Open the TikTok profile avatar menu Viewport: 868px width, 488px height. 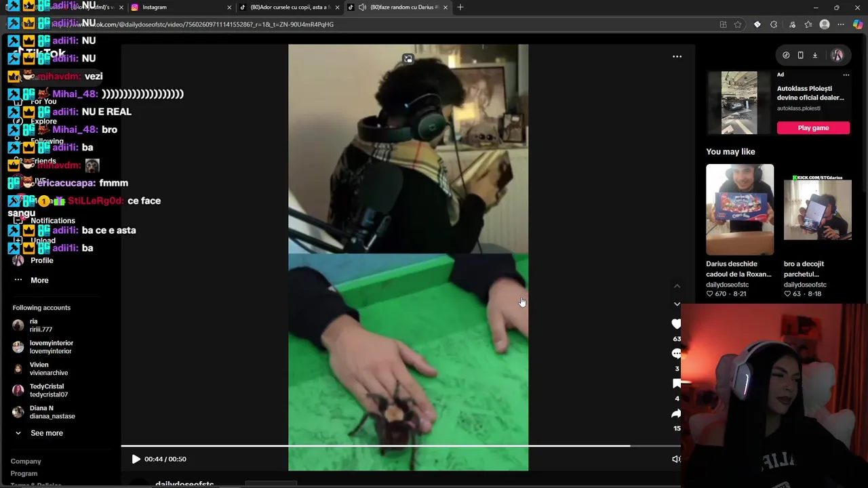tap(837, 56)
